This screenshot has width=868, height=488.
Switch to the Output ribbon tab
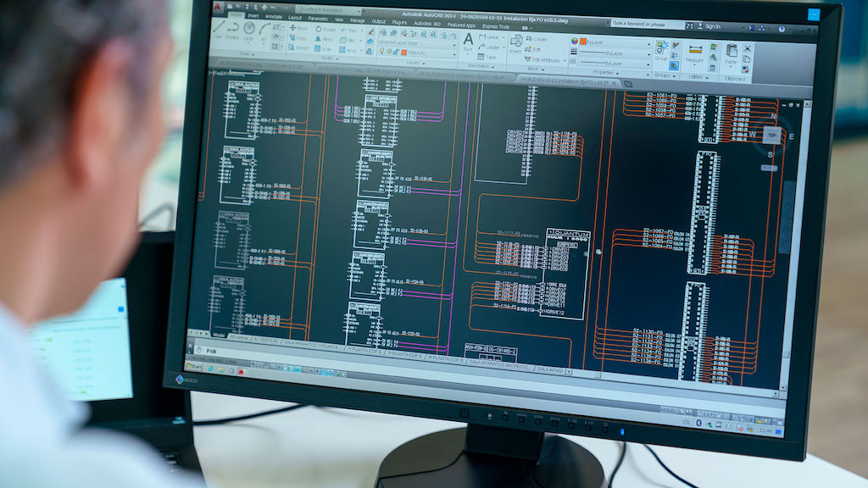click(379, 21)
